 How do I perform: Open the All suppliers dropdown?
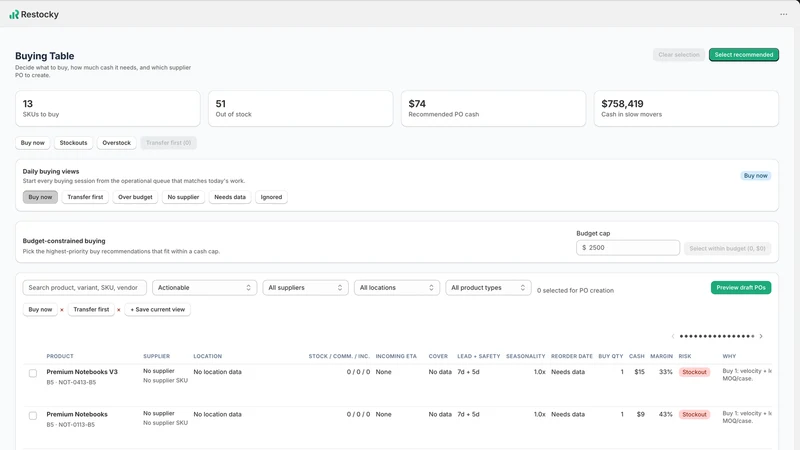click(305, 288)
